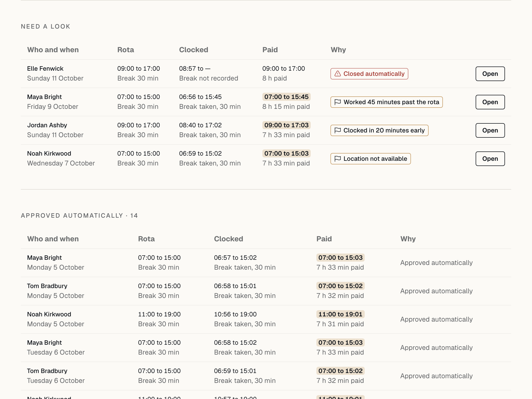The image size is (532, 399).
Task: Click the Break not recorded text
Action: pyautogui.click(x=208, y=78)
